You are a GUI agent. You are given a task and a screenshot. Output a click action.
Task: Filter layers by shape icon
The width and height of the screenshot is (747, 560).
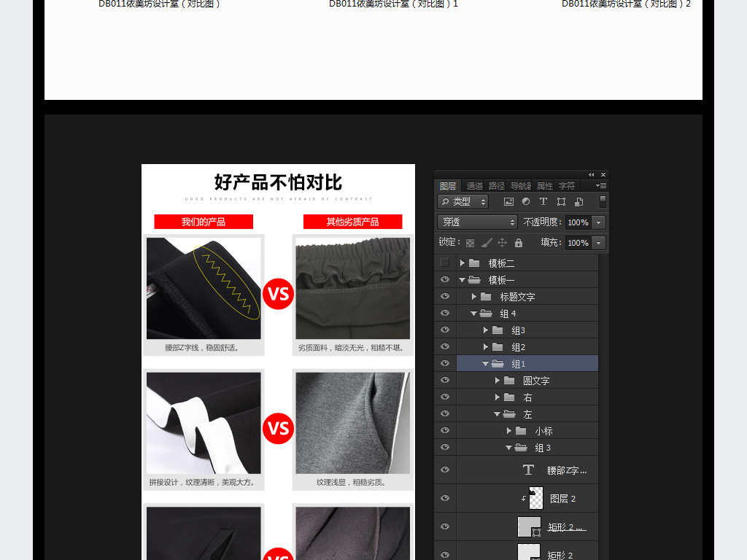coord(561,202)
